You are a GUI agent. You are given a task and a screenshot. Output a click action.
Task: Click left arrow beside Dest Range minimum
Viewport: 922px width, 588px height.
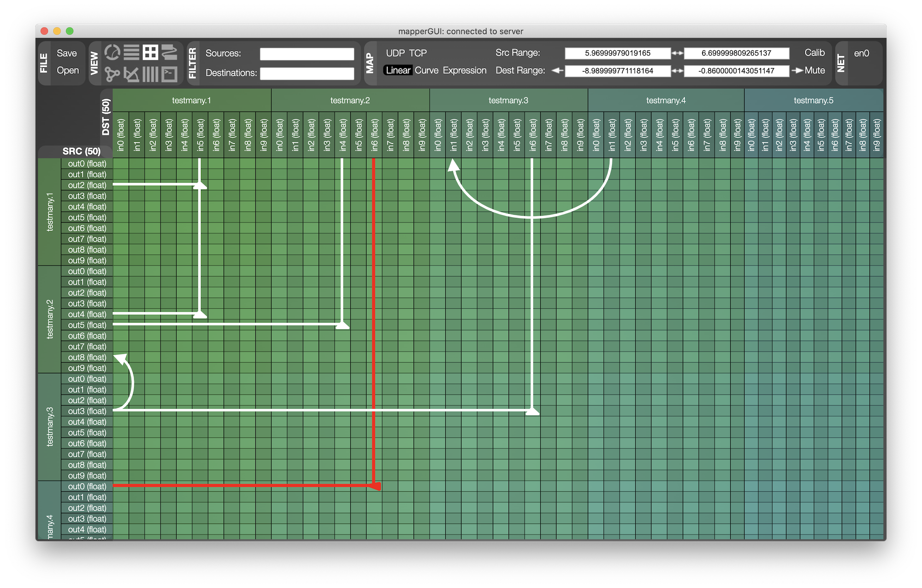tap(557, 71)
